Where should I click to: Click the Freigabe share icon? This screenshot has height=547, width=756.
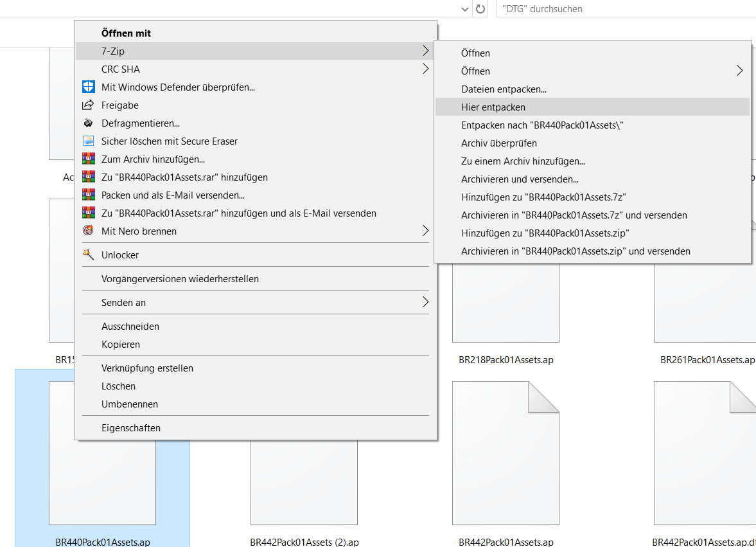point(88,105)
